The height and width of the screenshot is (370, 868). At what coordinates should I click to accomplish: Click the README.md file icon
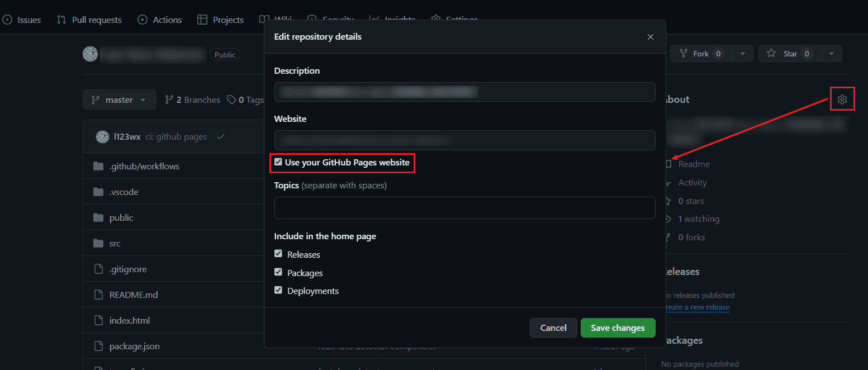[99, 295]
